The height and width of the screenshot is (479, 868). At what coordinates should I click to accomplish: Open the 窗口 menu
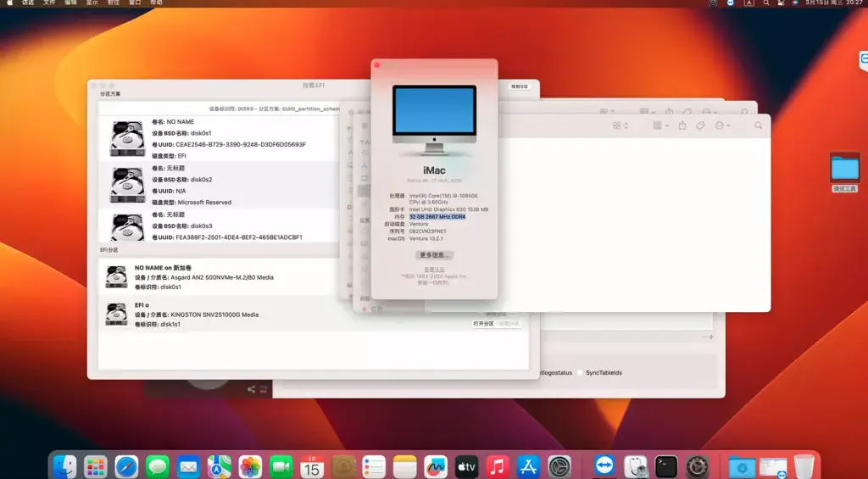(135, 3)
